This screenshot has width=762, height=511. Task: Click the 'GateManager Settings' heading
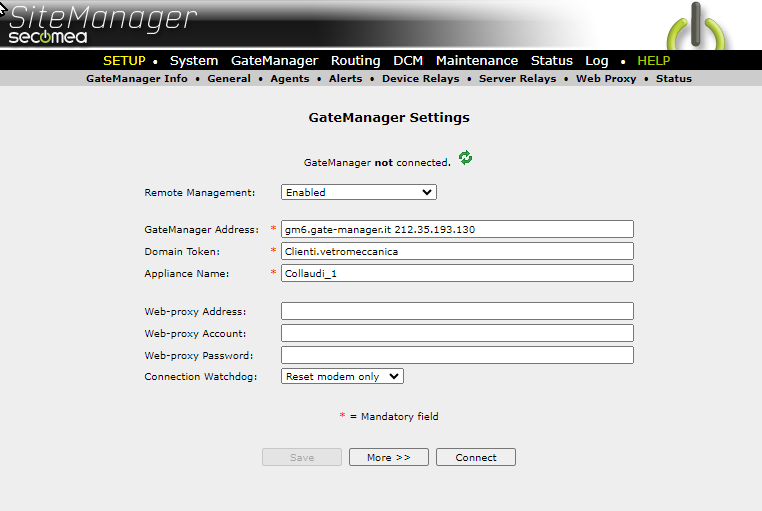[389, 118]
